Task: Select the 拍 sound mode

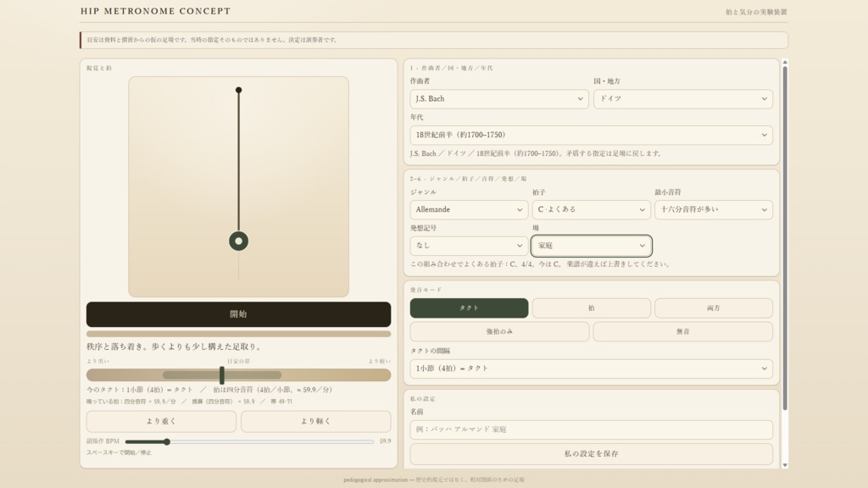Action: (591, 308)
